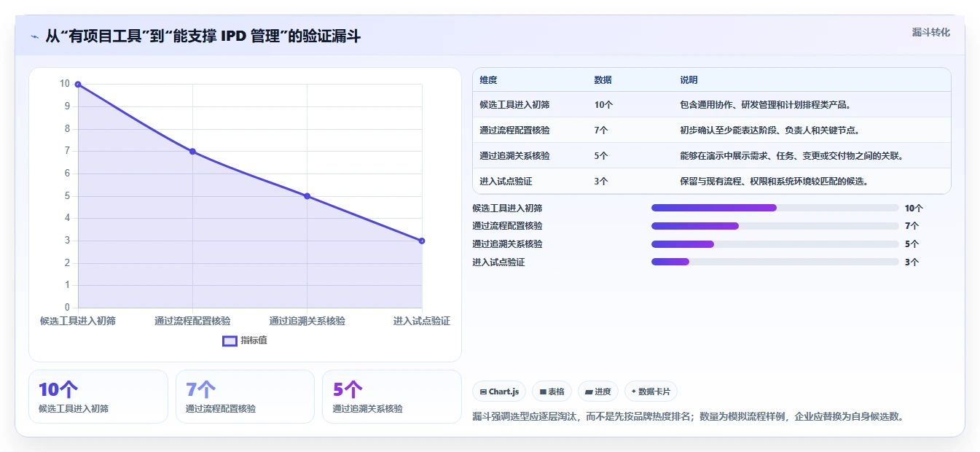Screen dimensions: 980x452
Task: Click the 通过追溯关系核验 progress row label
Action: (x=507, y=244)
